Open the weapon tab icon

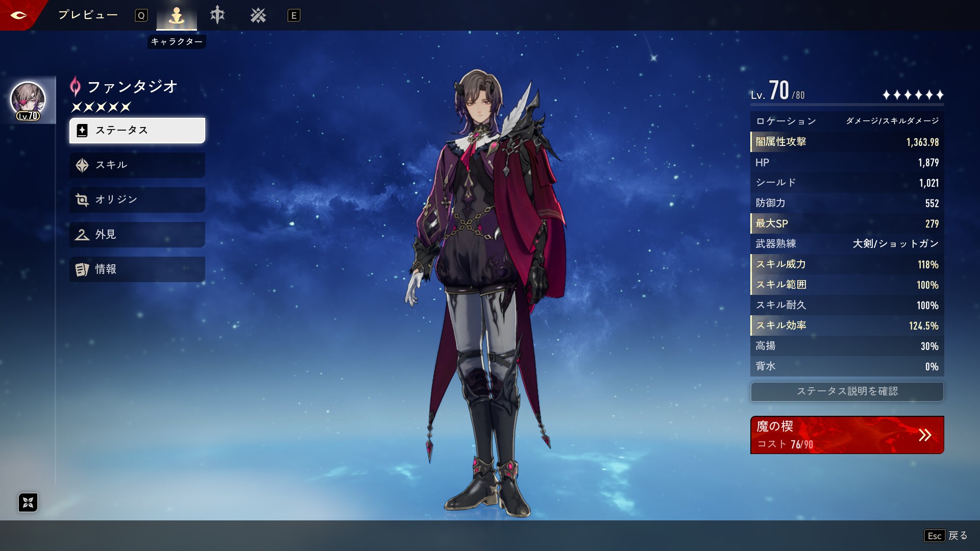(217, 15)
